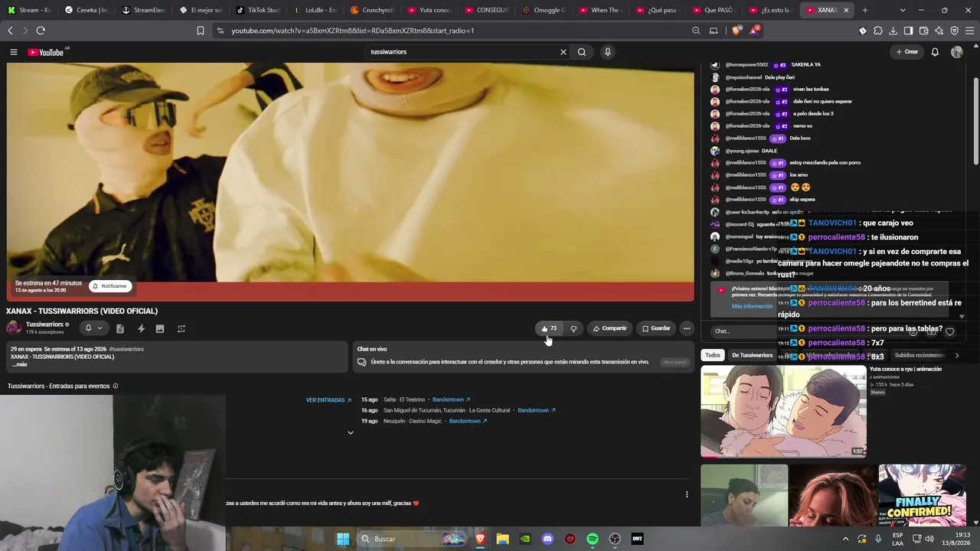Share the video via Compartir
The width and height of the screenshot is (980, 551).
tap(610, 328)
